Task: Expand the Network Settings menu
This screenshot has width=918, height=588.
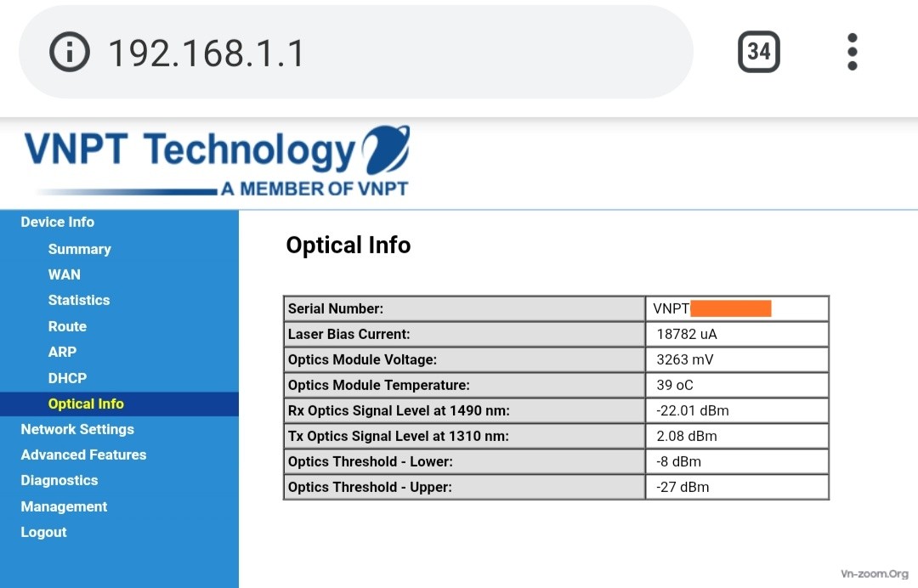Action: coord(77,429)
